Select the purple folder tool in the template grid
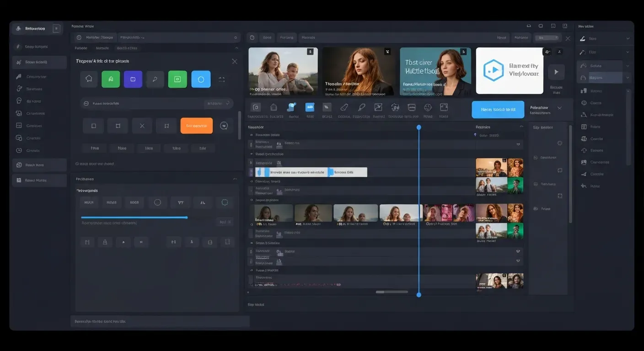The image size is (644, 351). [x=133, y=79]
